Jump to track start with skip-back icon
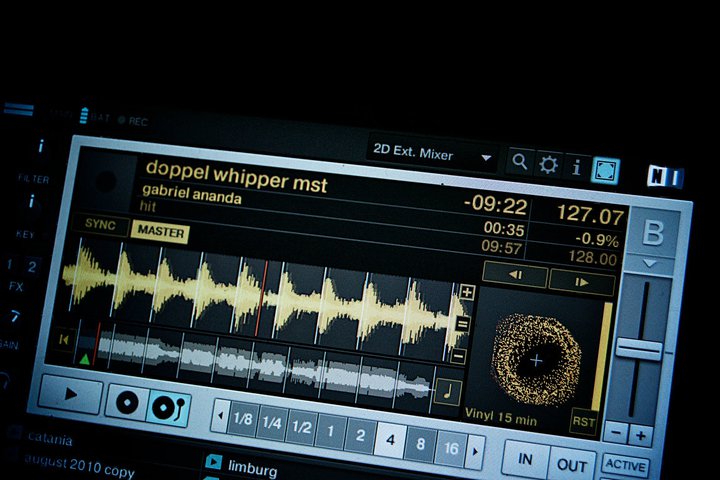720x480 pixels. tap(63, 340)
